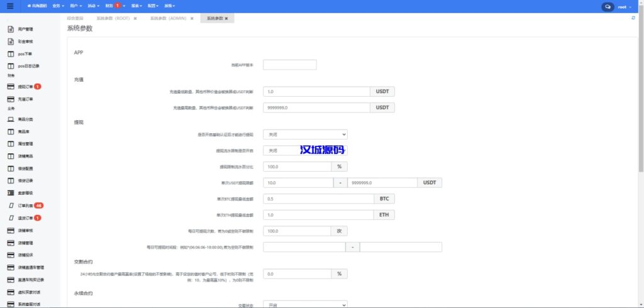This screenshot has width=644, height=308.
Task: Expand the 活动 top menu dropdown
Action: click(x=93, y=6)
